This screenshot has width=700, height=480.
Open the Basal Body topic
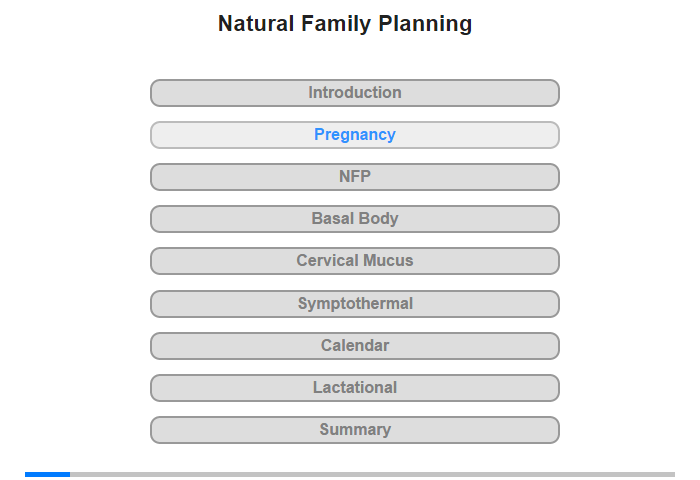pyautogui.click(x=354, y=219)
